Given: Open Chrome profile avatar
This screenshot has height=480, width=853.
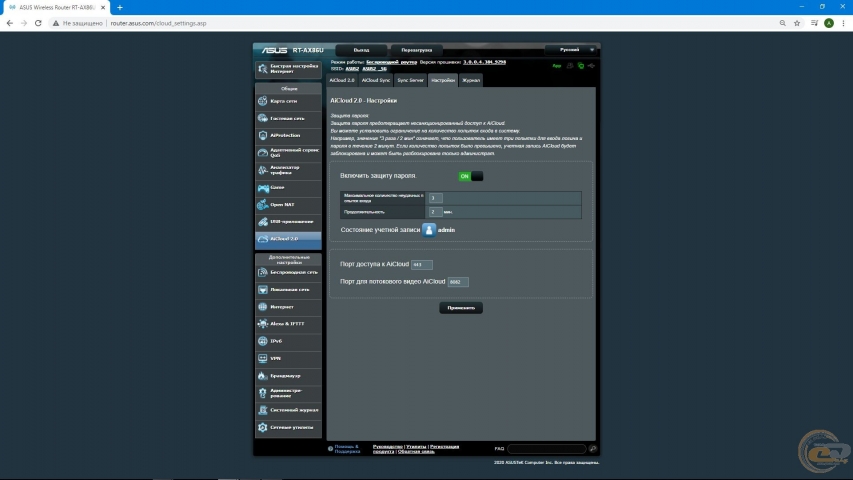Looking at the screenshot, I should point(829,23).
